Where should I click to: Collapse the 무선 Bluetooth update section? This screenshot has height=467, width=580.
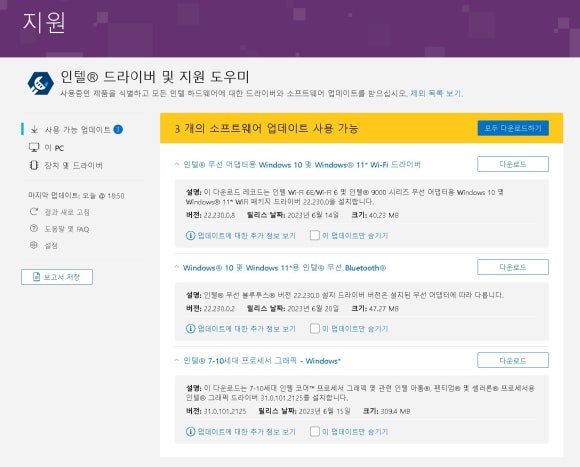point(177,267)
